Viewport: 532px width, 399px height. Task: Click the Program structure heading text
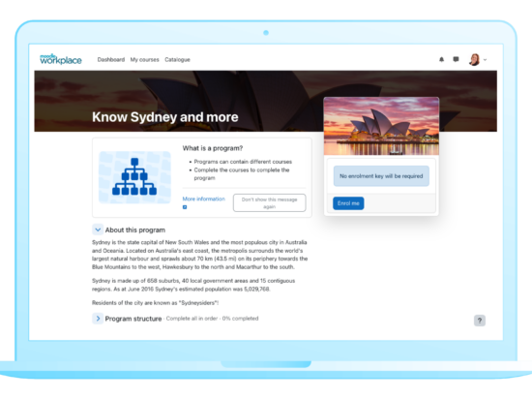(x=133, y=319)
